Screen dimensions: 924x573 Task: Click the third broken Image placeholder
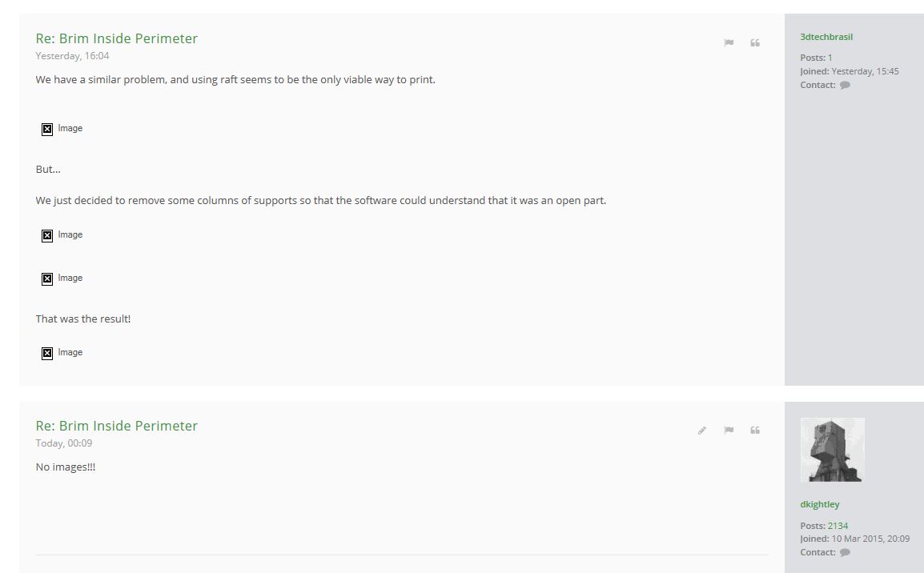point(62,278)
